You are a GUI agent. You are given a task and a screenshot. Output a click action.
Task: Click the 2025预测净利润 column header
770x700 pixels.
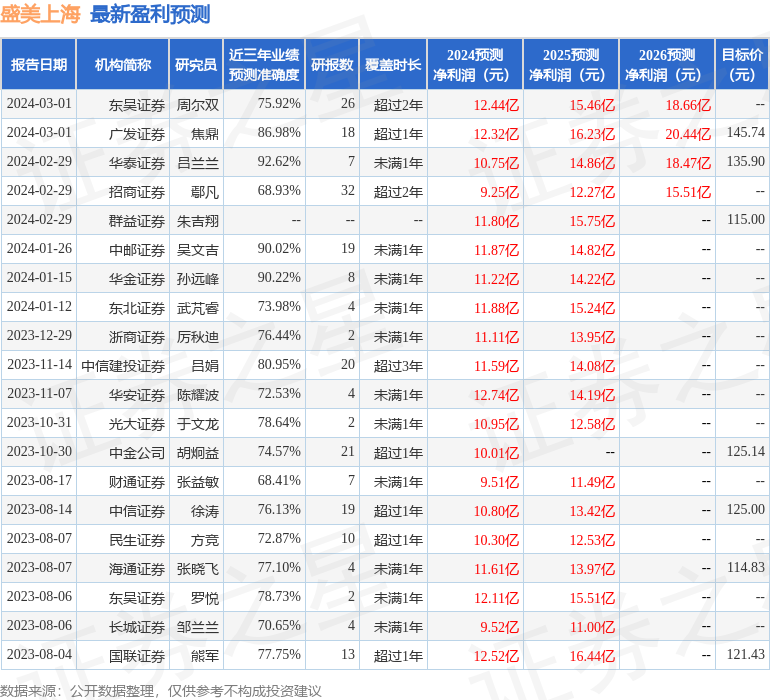click(x=571, y=64)
